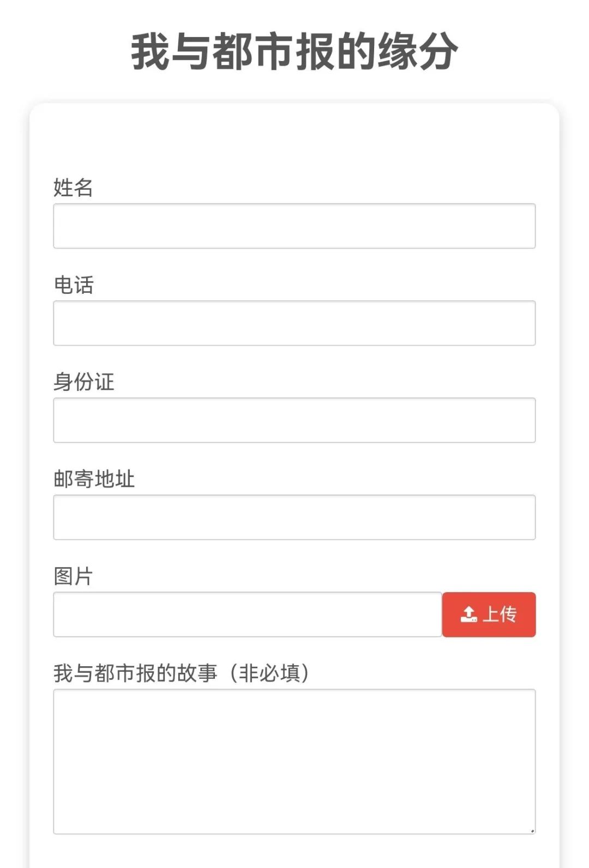Click the 电话 field label
This screenshot has height=868, width=589.
74,285
